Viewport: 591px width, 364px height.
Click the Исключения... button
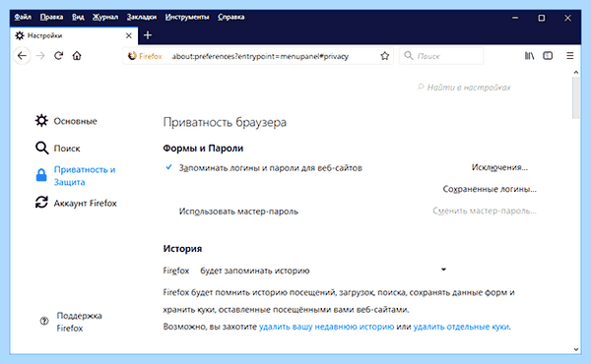[499, 167]
